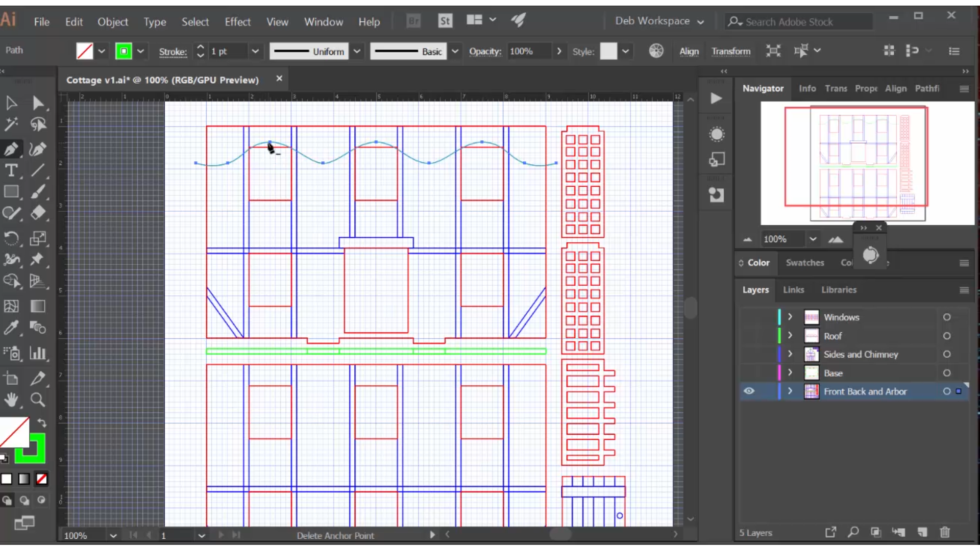
Task: Click the Links tab in panel
Action: tap(794, 289)
